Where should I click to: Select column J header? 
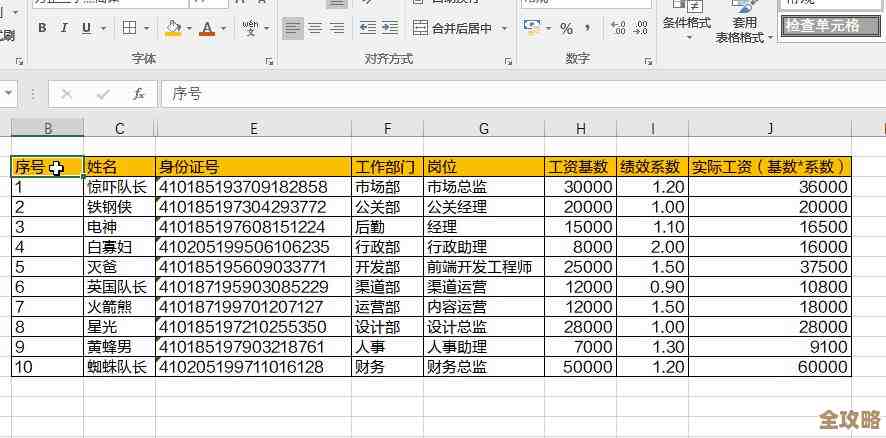770,128
